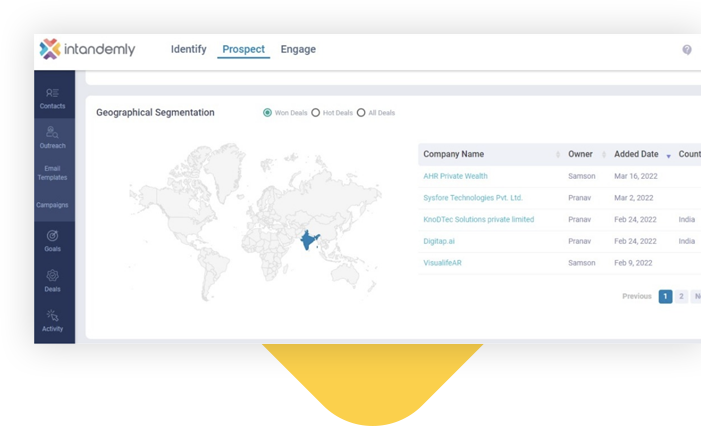Image resolution: width=701 pixels, height=426 pixels.
Task: Open Contacts in the sidebar
Action: coord(52,98)
